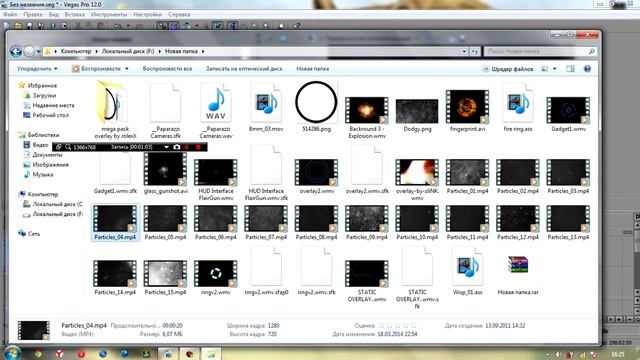Image resolution: width=640 pixels, height=360 pixels.
Task: Select Изображения library
Action: click(51, 164)
